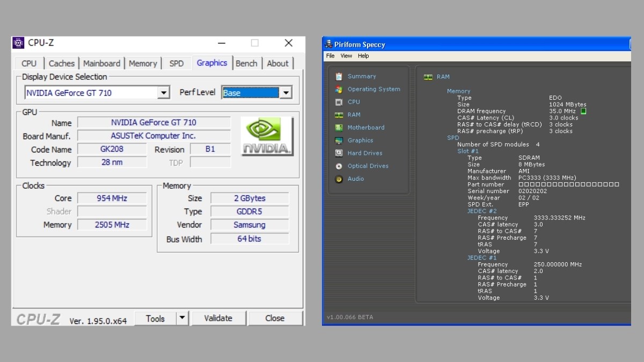Screen dimensions: 644x362
Task: Open the File menu in Speccy
Action: (x=331, y=56)
